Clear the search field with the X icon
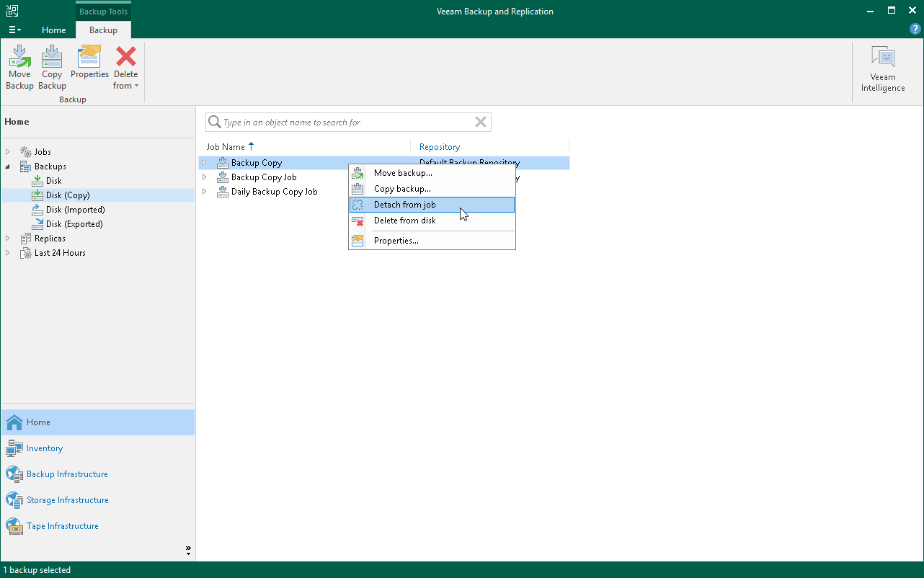 click(x=480, y=122)
